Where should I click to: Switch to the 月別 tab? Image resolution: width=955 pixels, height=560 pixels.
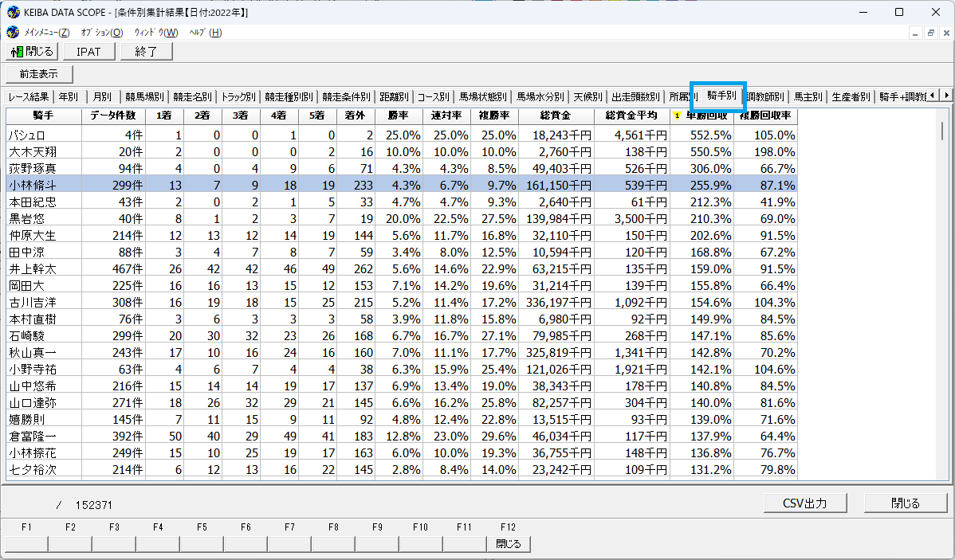click(103, 96)
